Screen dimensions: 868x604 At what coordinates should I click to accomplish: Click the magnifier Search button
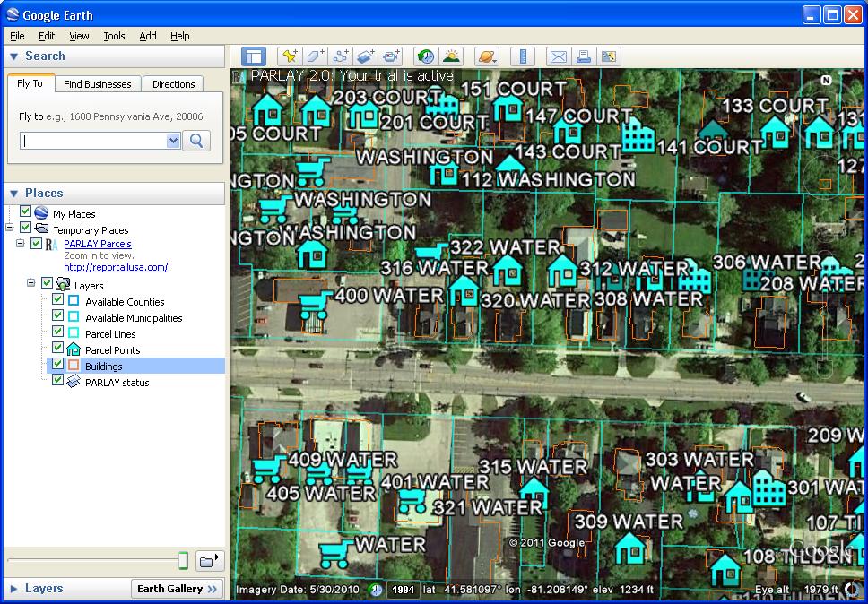(196, 141)
